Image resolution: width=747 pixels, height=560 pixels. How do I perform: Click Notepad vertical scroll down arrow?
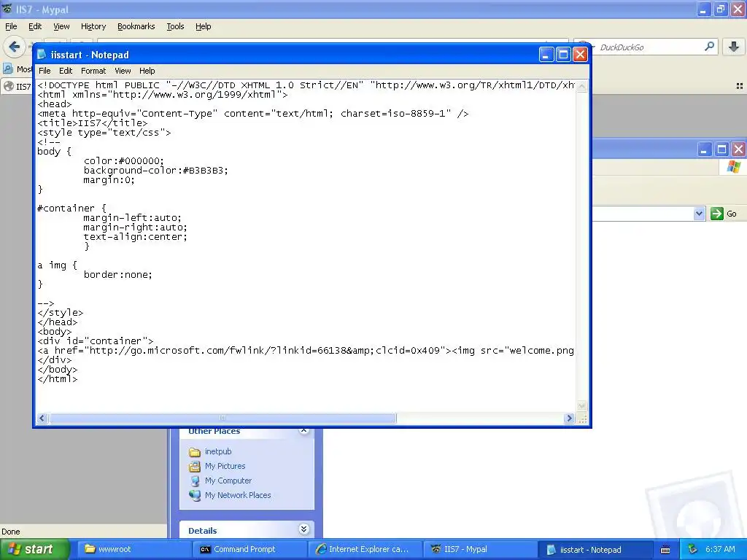click(x=581, y=406)
